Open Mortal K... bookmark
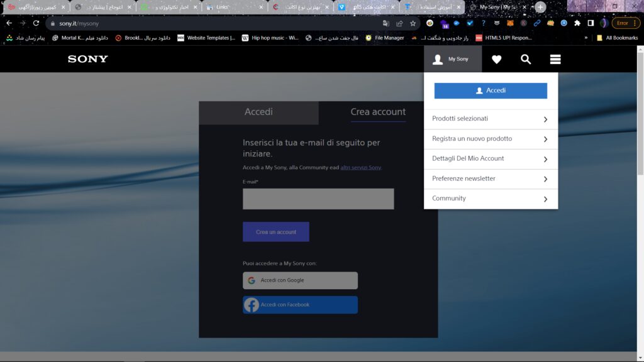The height and width of the screenshot is (362, 644). tap(80, 38)
